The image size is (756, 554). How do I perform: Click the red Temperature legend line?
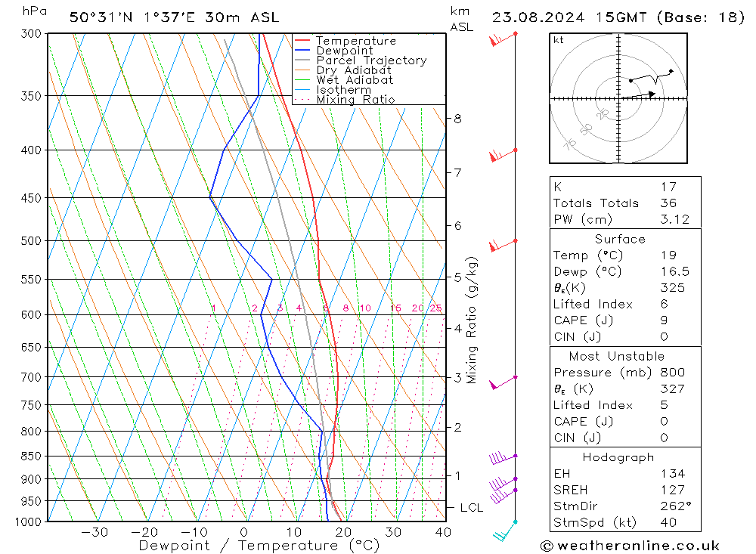coord(302,41)
